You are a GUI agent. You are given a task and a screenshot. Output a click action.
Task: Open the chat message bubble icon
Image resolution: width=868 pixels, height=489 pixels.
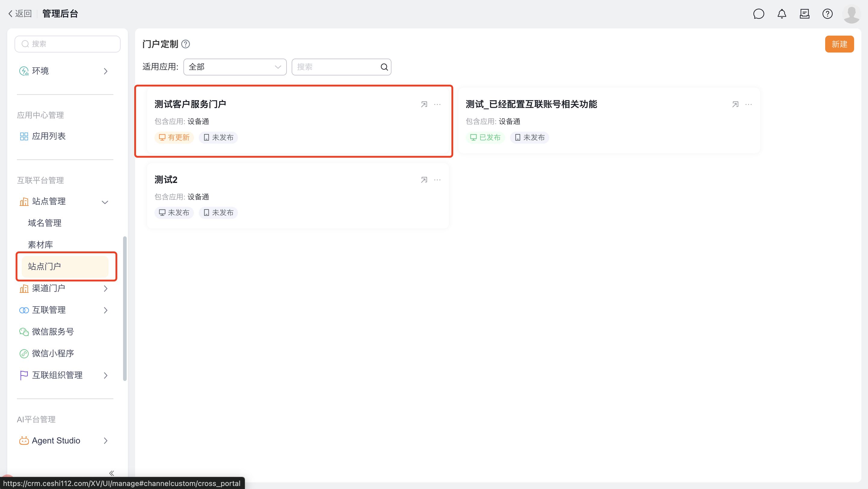tap(759, 14)
